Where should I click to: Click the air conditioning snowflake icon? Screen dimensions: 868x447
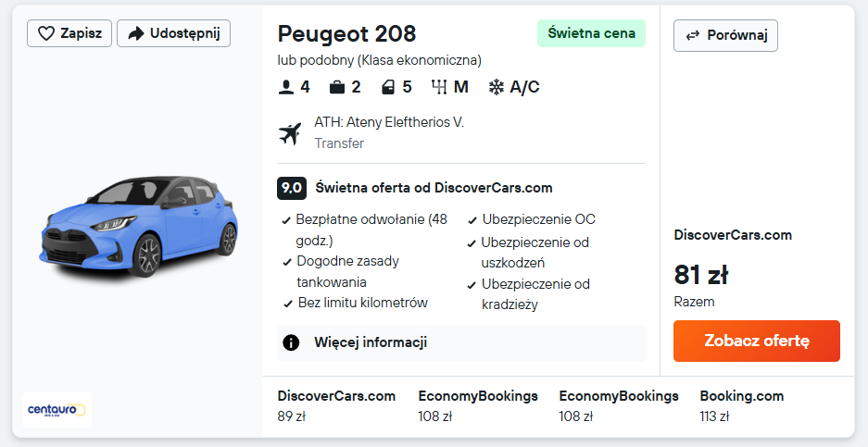[496, 87]
